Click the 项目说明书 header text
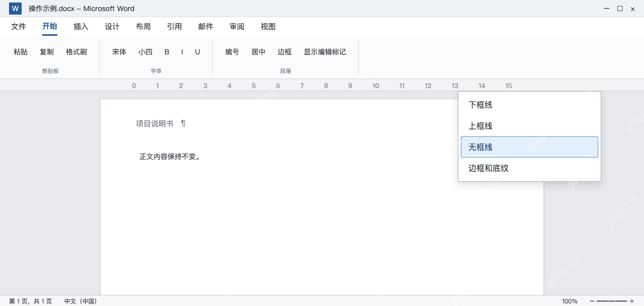 coord(154,124)
